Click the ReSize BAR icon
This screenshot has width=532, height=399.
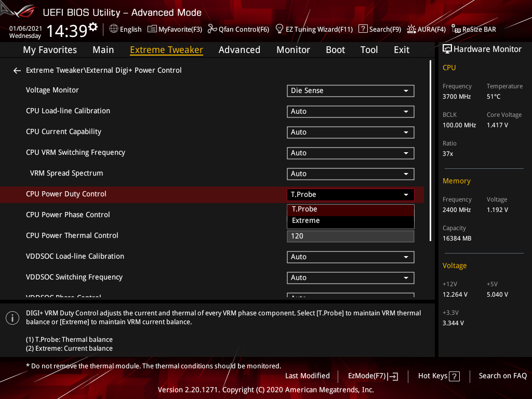456,29
